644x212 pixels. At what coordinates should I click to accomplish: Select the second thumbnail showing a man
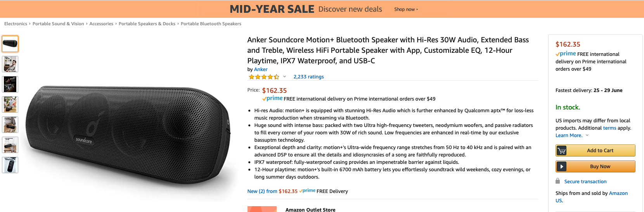[x=10, y=64]
